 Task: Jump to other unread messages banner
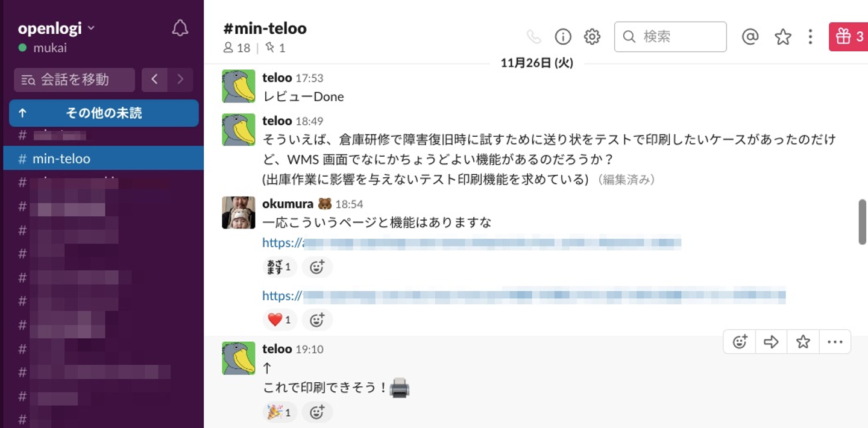point(104,113)
